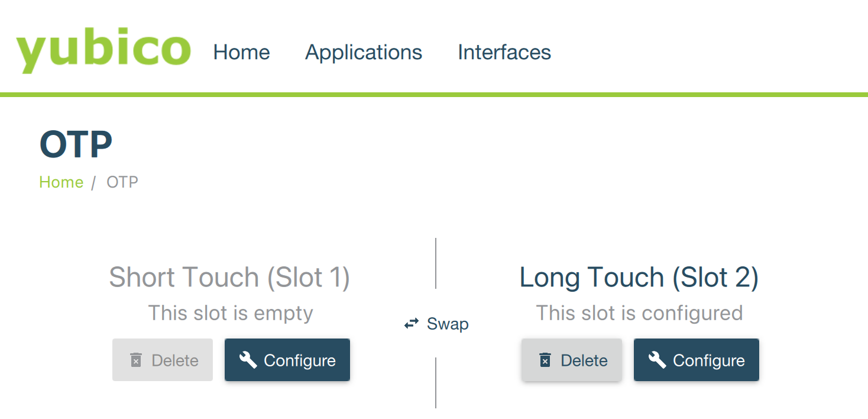Open the Interfaces menu
Image resolution: width=868 pixels, height=419 pixels.
point(504,52)
